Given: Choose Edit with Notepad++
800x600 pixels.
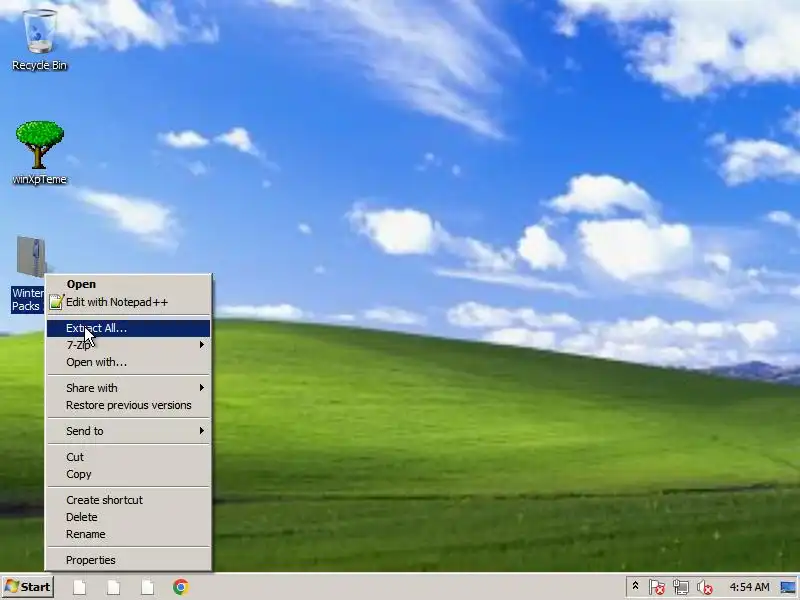Looking at the screenshot, I should [129, 302].
